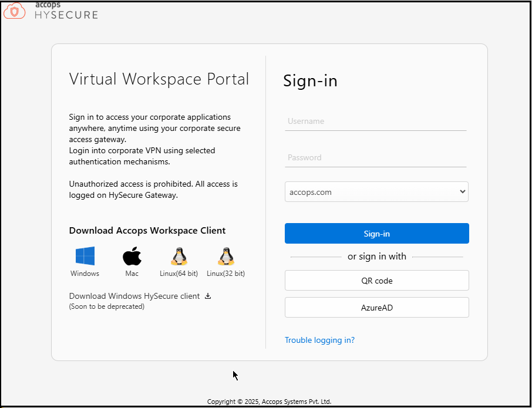Click the Windows logo download icon
The height and width of the screenshot is (408, 532).
click(x=85, y=256)
